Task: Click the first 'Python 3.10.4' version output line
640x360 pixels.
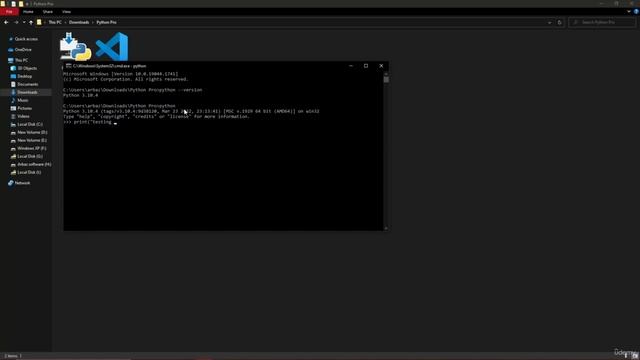Action: [81, 96]
